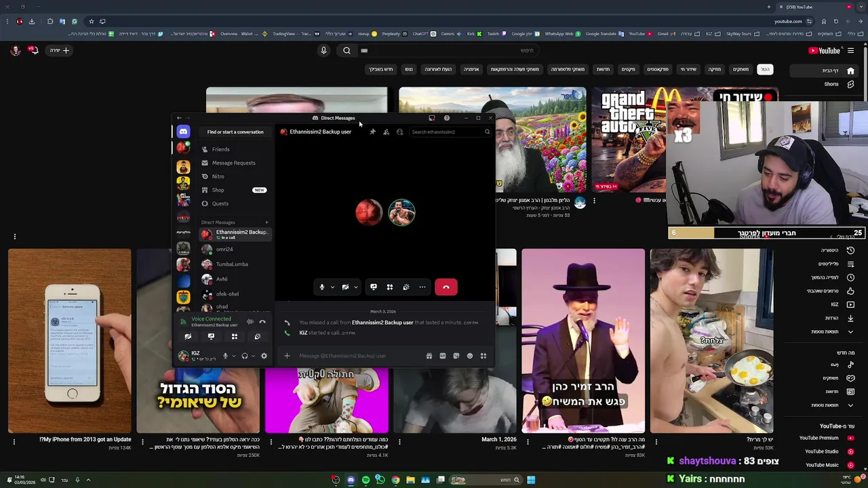The width and height of the screenshot is (868, 488).
Task: Open Friends in Discord sidebar
Action: click(235, 149)
